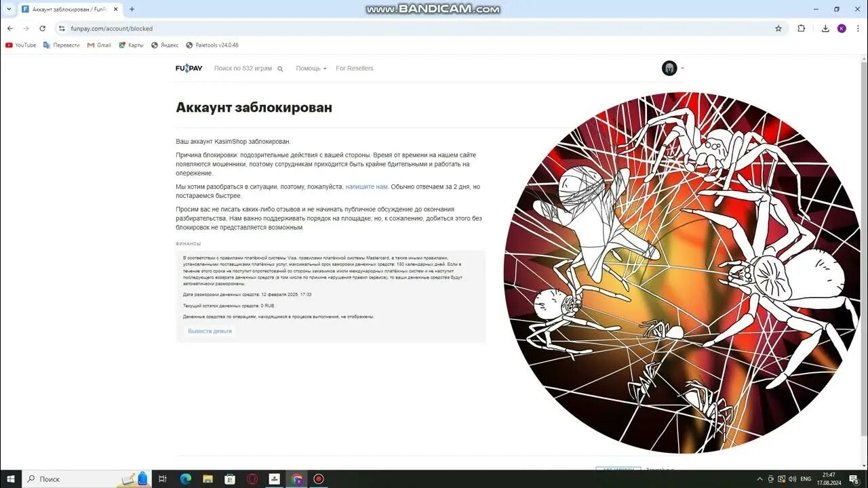Open Microsoft Store from the taskbar
The width and height of the screenshot is (868, 488).
[230, 479]
